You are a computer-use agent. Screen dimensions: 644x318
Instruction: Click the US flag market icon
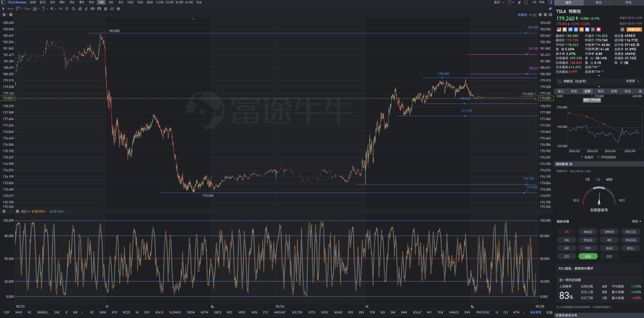coord(559,29)
